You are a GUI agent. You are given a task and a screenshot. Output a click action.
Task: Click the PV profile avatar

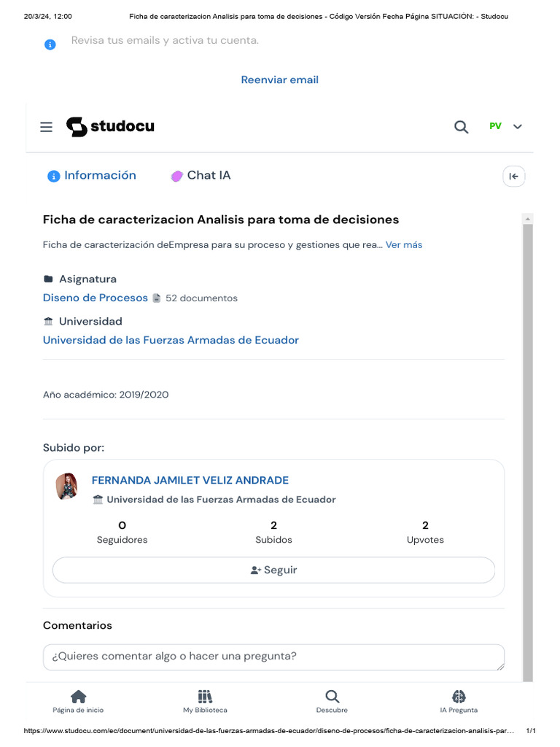(x=495, y=126)
